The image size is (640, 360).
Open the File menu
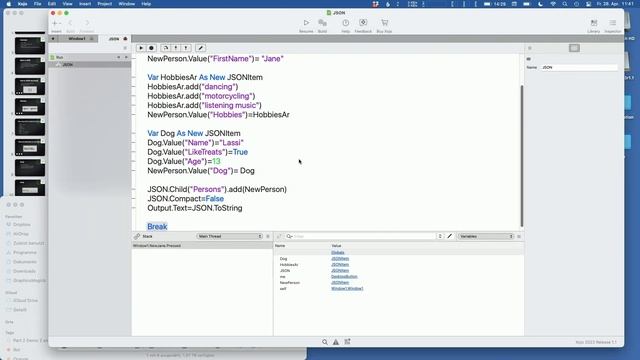click(38, 4)
